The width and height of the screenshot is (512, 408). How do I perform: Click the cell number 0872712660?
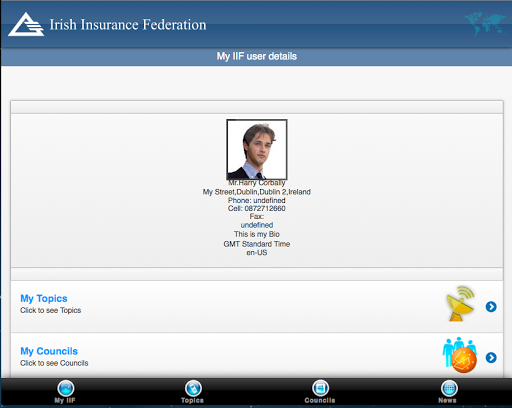point(265,209)
